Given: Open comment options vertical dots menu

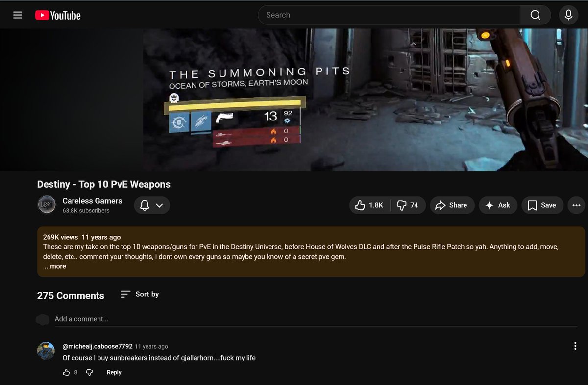Looking at the screenshot, I should pyautogui.click(x=575, y=346).
